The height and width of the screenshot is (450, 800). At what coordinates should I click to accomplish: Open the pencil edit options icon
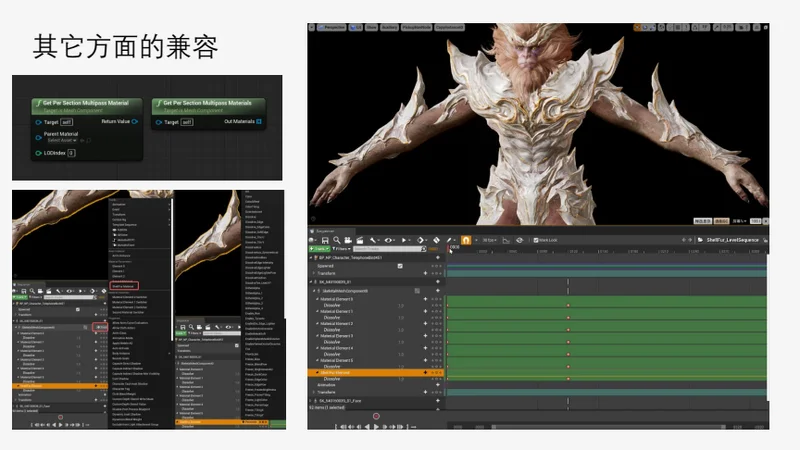coord(451,240)
